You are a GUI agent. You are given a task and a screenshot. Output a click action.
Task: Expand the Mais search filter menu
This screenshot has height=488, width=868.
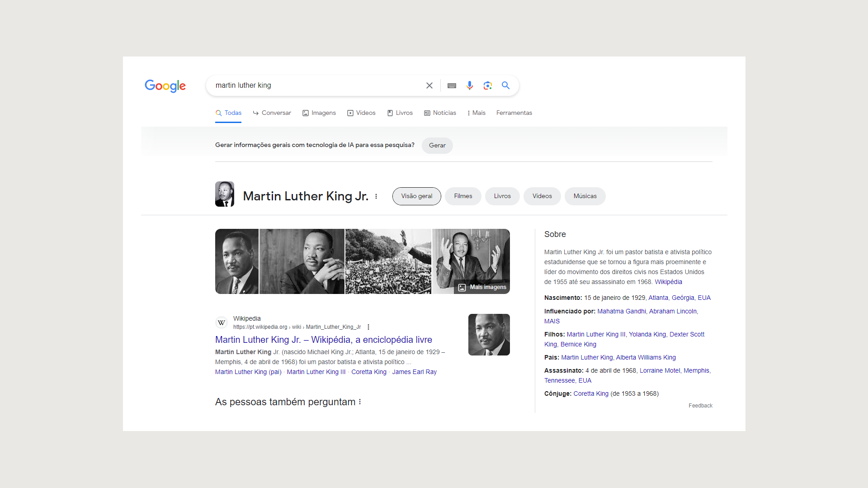click(x=476, y=113)
